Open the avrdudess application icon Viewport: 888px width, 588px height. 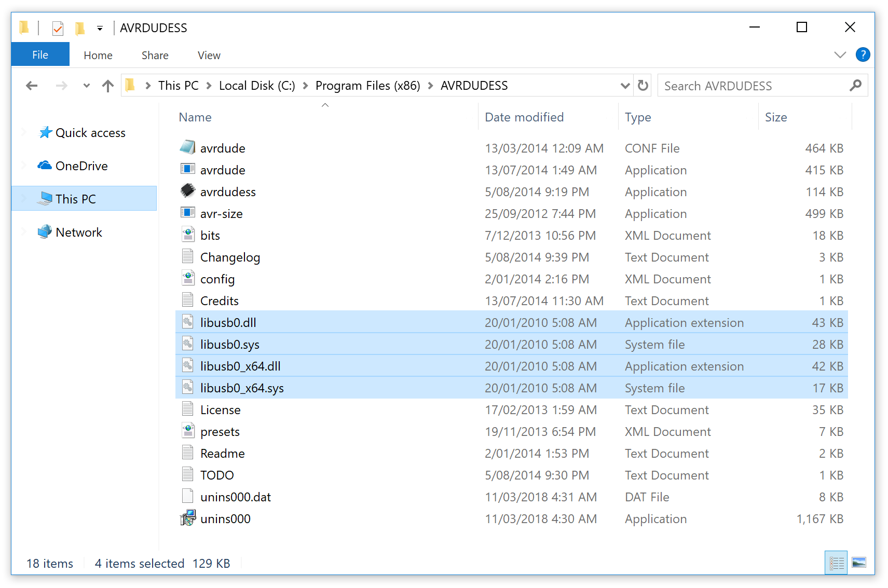(x=188, y=192)
